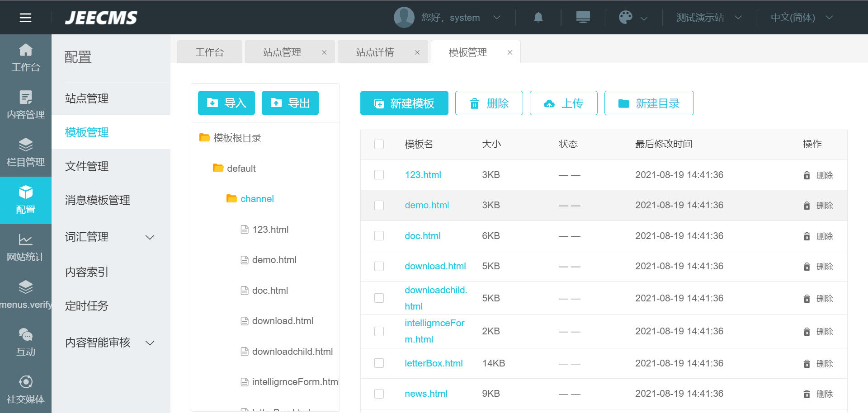The image size is (868, 413).
Task: Open the 中文(简体) language dropdown
Action: pos(802,18)
